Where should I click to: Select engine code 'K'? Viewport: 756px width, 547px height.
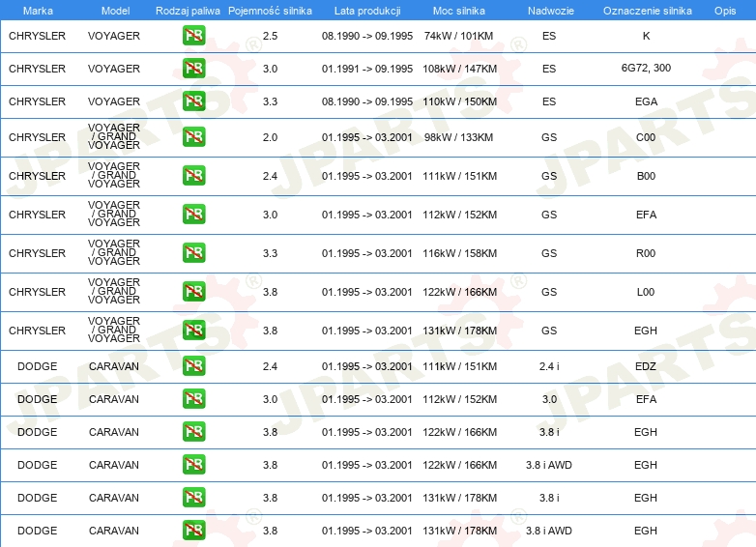click(x=646, y=36)
